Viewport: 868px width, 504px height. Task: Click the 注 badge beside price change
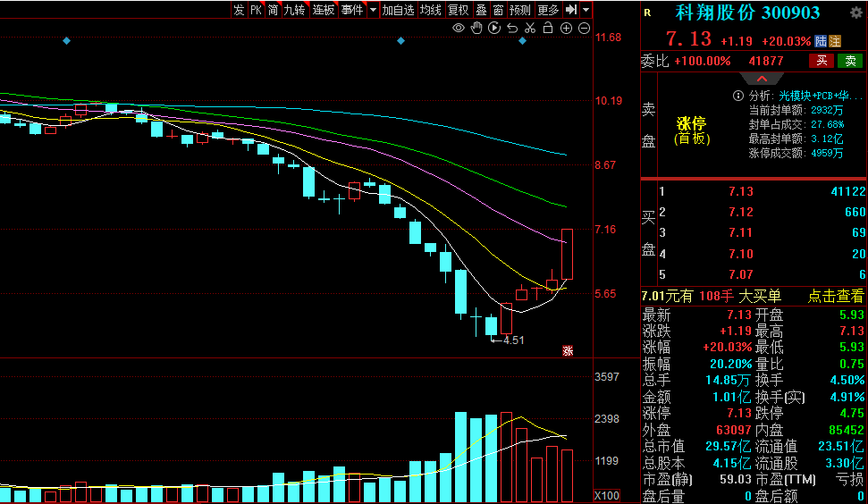tap(835, 41)
